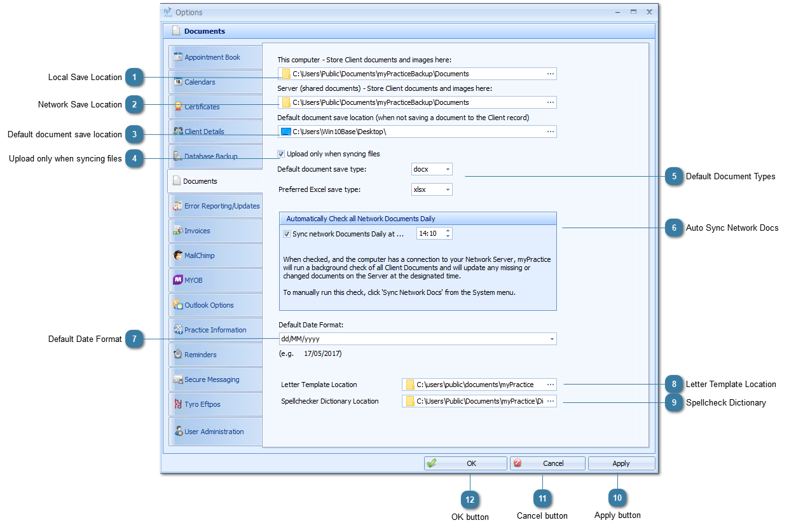Click the local documents path field

click(417, 74)
